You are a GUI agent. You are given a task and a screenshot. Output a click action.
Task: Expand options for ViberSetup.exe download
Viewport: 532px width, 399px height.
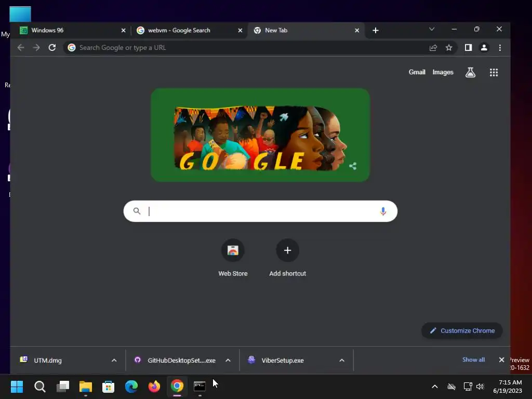342,361
